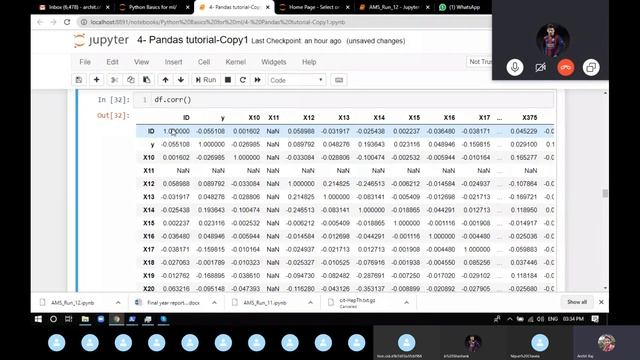Open the AMS_Run_11.ipynb downloaded file

point(264,303)
